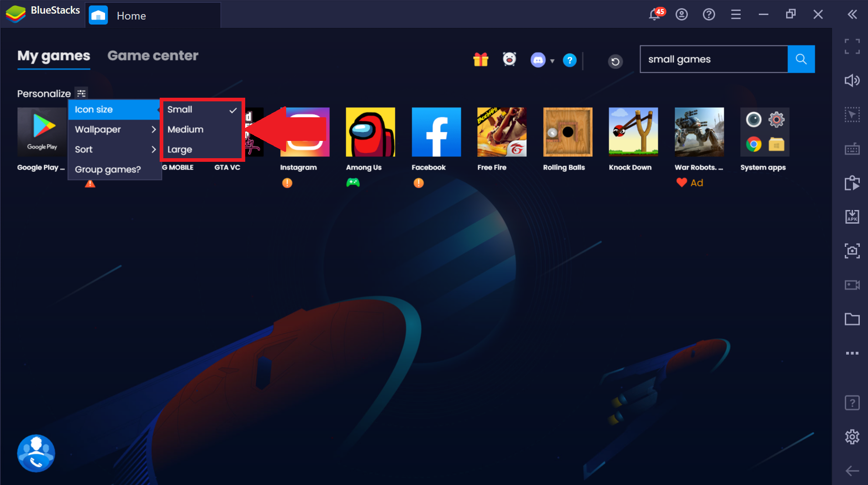Select Medium icon size option

point(202,130)
